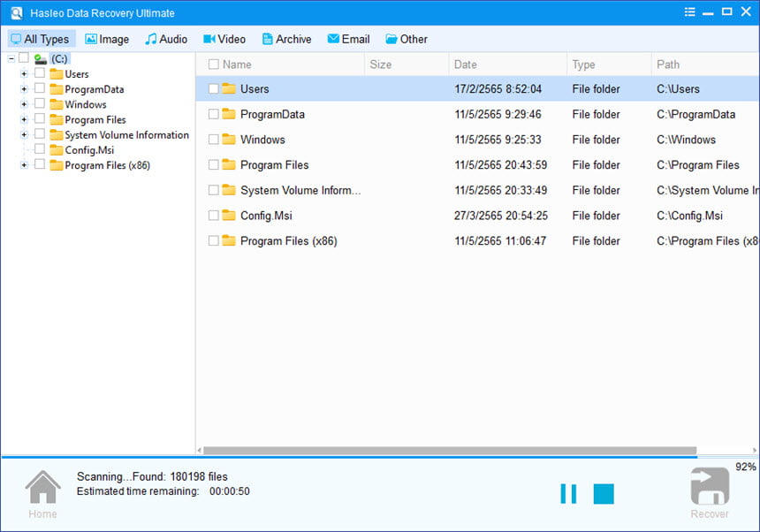Tick the Program Files row checkbox in list
This screenshot has width=760, height=532.
tap(213, 164)
